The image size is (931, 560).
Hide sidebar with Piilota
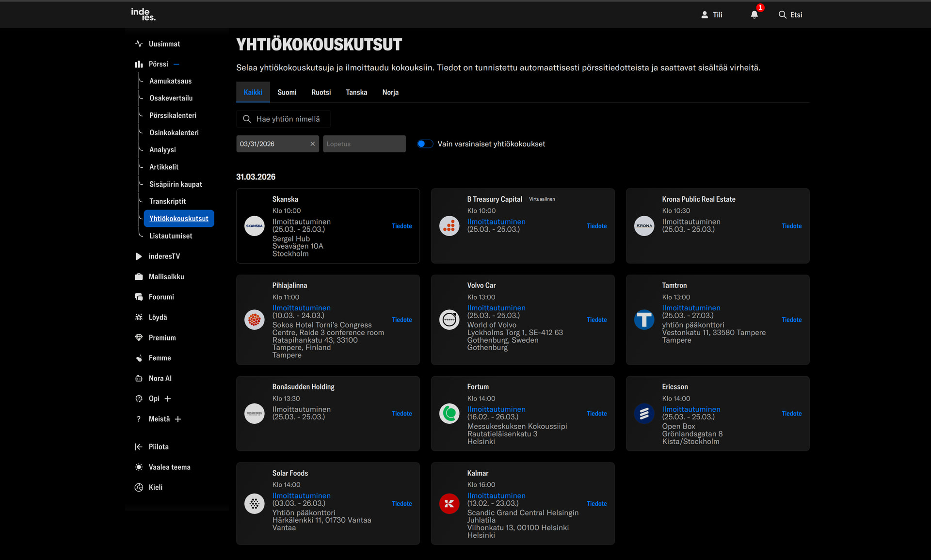[159, 447]
